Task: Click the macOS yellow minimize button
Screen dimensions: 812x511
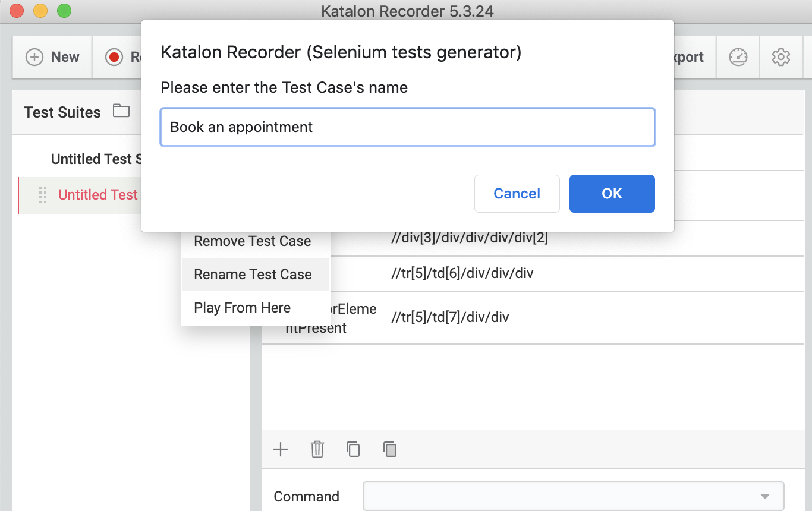Action: [x=40, y=11]
